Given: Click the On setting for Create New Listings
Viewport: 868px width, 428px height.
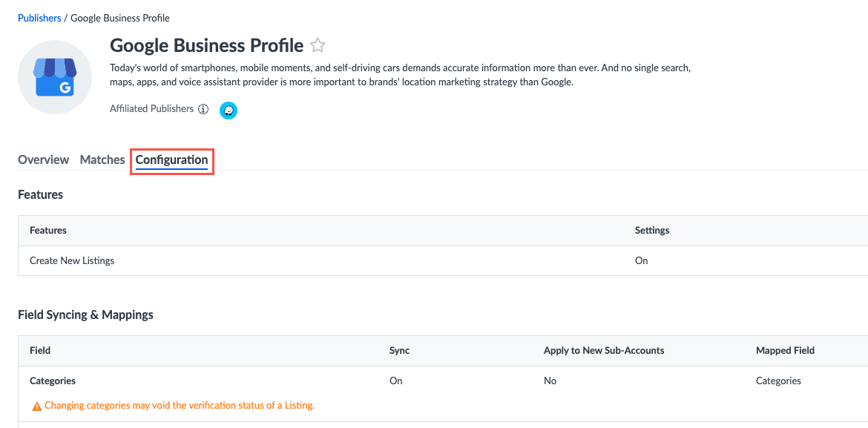Looking at the screenshot, I should (642, 260).
